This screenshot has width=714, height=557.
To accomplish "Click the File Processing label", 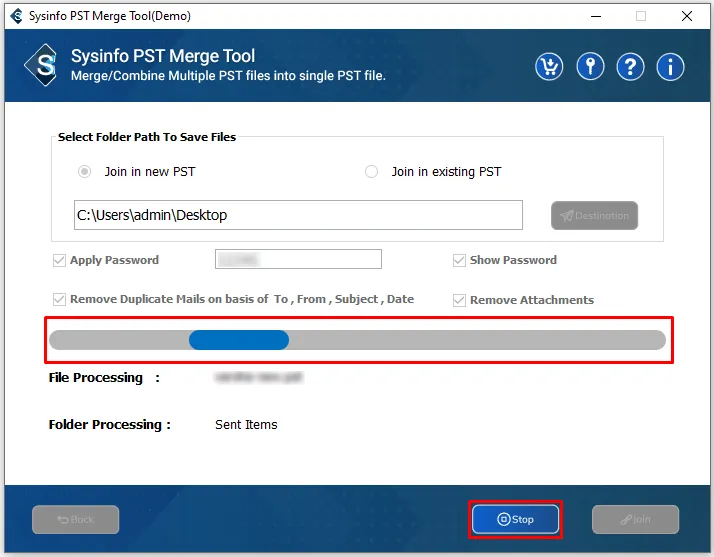I will pos(104,378).
